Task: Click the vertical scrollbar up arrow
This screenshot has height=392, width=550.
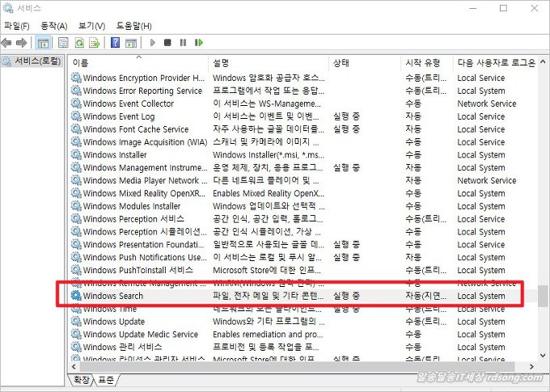Action: click(544, 61)
